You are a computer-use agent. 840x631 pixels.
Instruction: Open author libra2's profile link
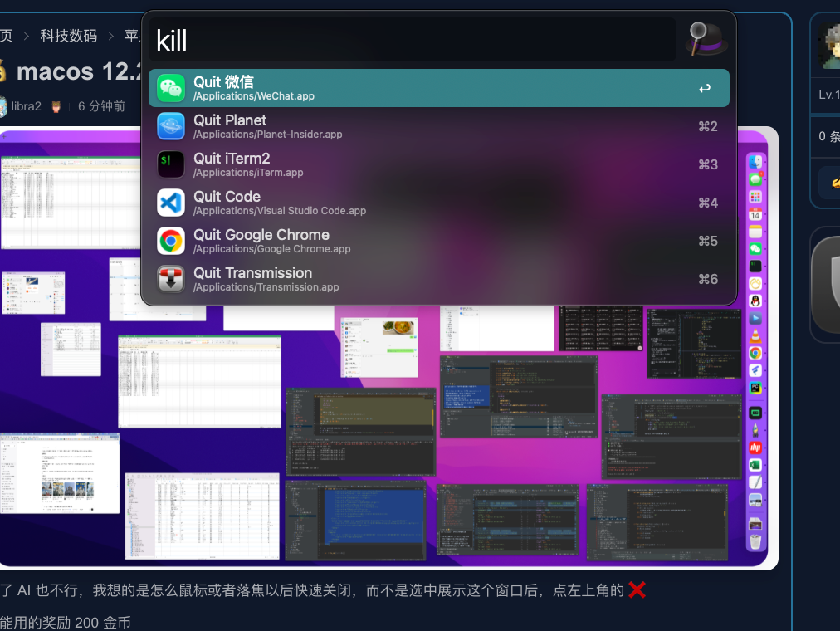[27, 106]
